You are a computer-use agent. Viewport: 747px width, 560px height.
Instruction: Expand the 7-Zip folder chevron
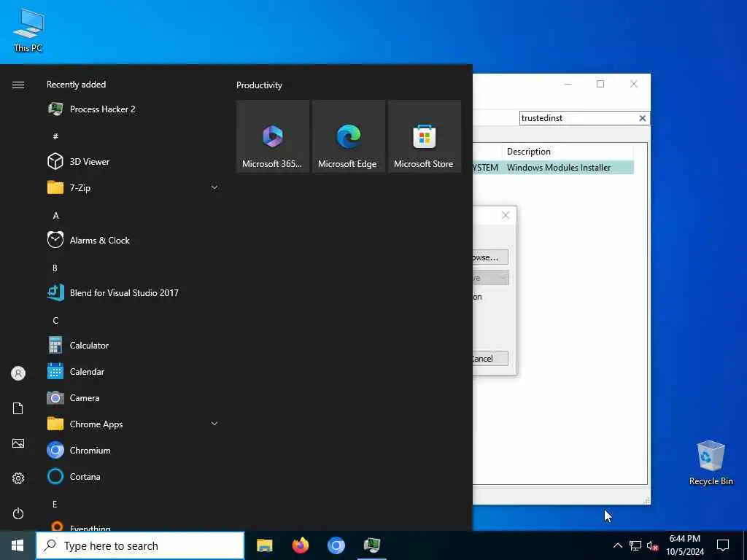click(x=214, y=187)
